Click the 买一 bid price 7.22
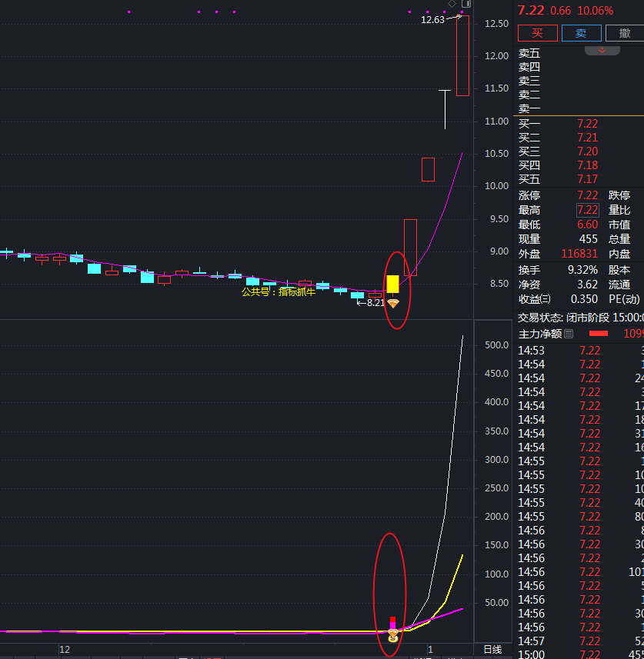644x659 pixels. click(588, 124)
